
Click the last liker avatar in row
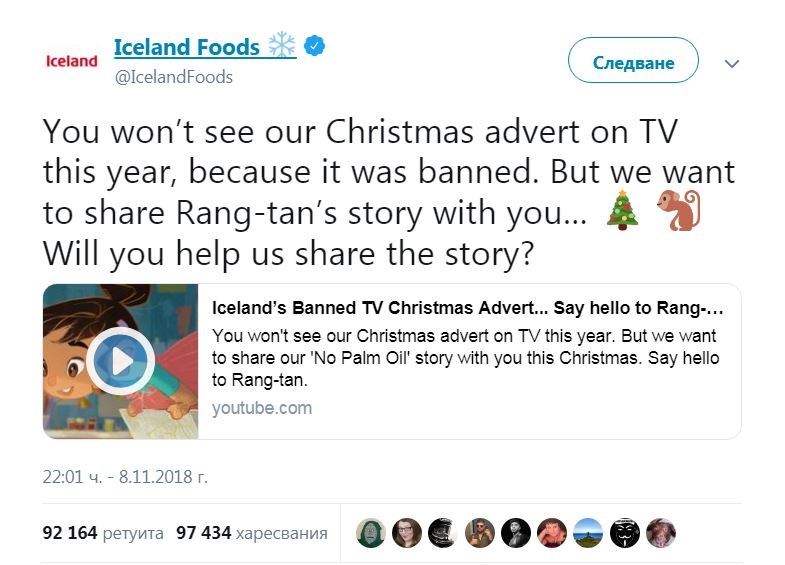pos(661,533)
